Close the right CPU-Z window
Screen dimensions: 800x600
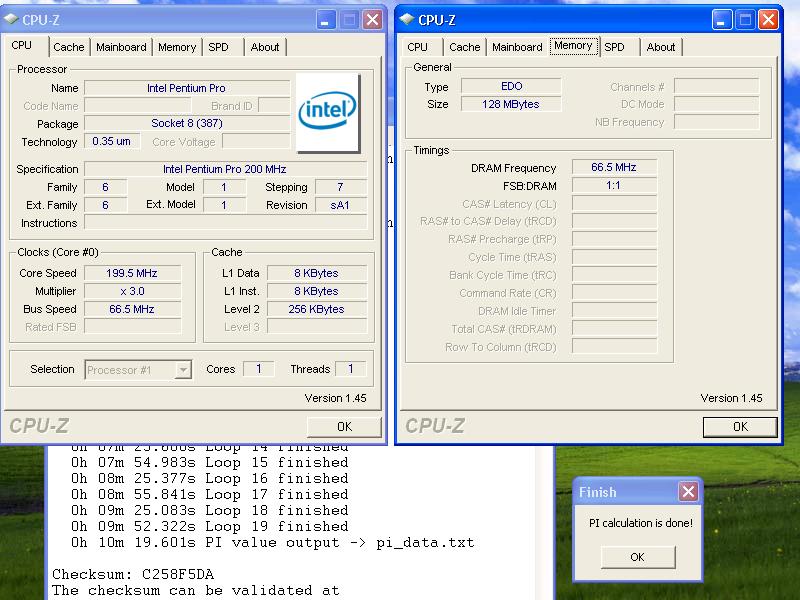coord(768,20)
